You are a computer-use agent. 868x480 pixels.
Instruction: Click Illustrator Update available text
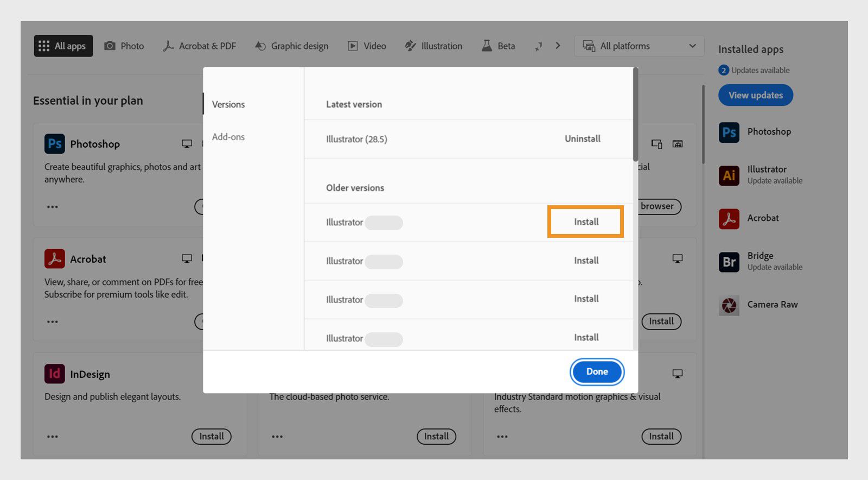click(775, 181)
